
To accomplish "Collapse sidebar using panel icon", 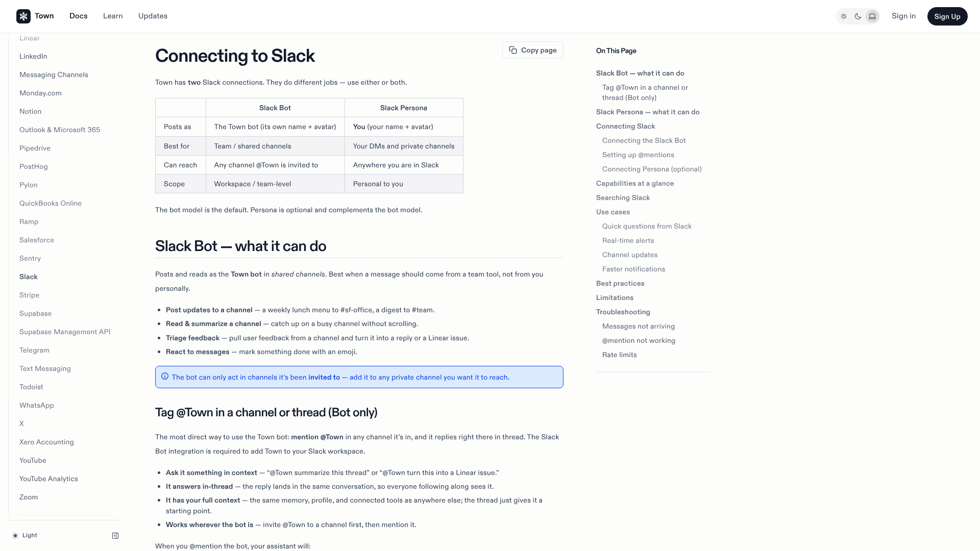I will point(115,536).
